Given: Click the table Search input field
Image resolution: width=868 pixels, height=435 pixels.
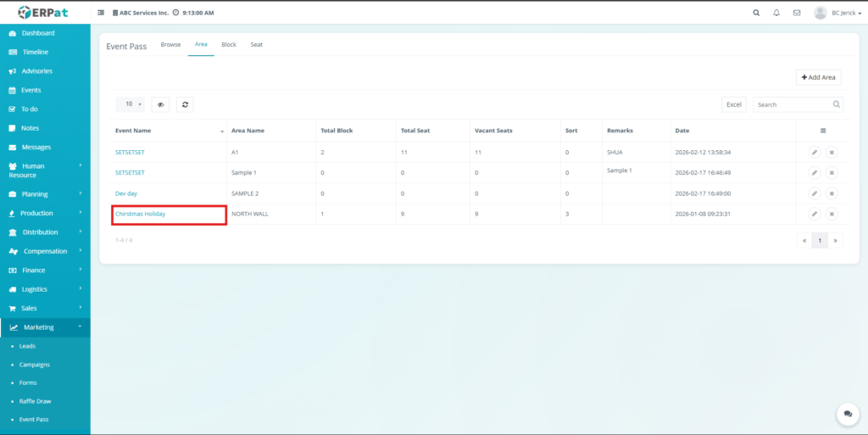Looking at the screenshot, I should 793,104.
